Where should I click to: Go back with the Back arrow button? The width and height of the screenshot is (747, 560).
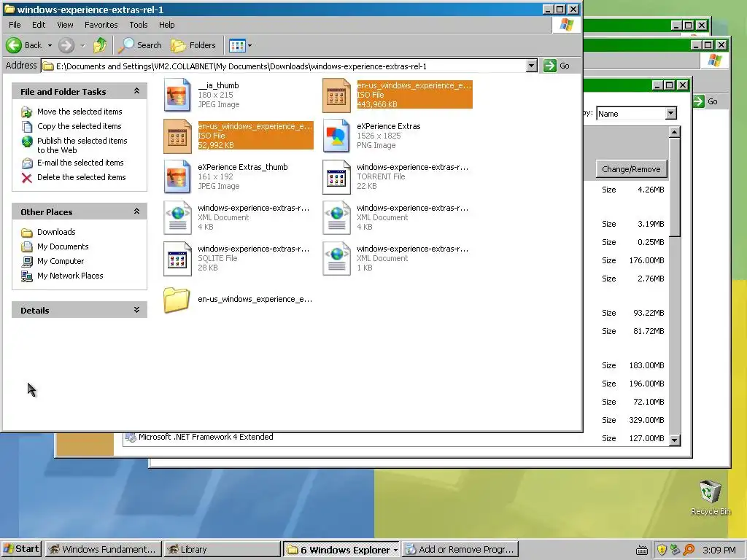coord(24,45)
